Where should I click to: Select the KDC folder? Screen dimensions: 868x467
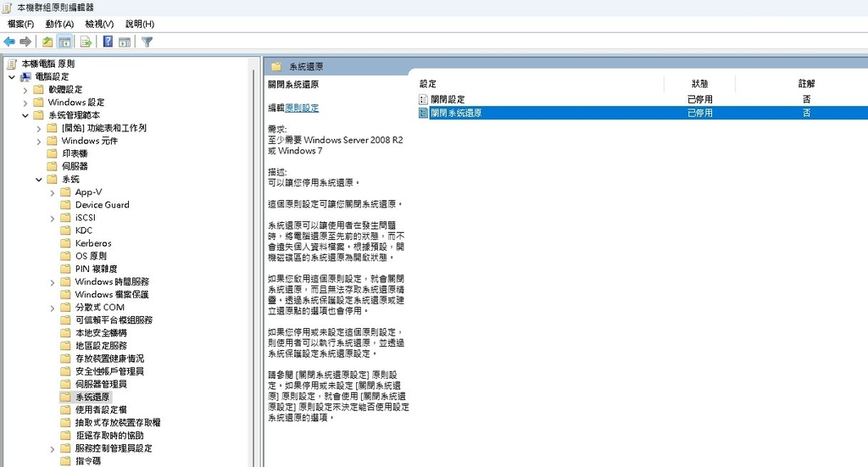pyautogui.click(x=84, y=231)
